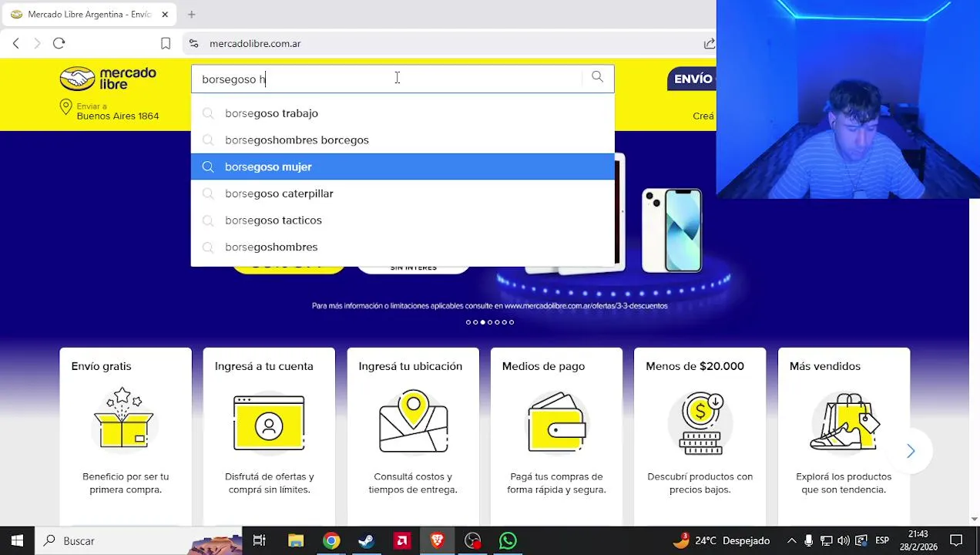Image resolution: width=980 pixels, height=555 pixels.
Task: Select highlighted suggestion "borsegoso mujer"
Action: point(403,166)
